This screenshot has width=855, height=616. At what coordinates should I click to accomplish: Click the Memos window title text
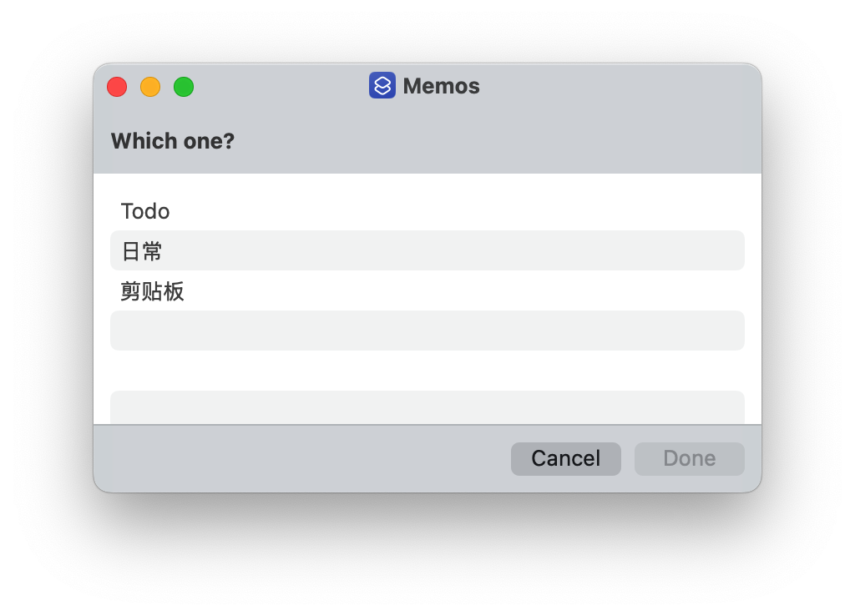coord(441,86)
